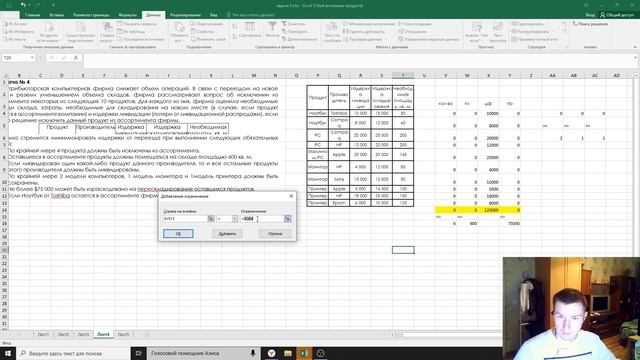Screen dimensions: 640x360
Task: Open the Создать запрос dropdown
Action: (x=107, y=32)
